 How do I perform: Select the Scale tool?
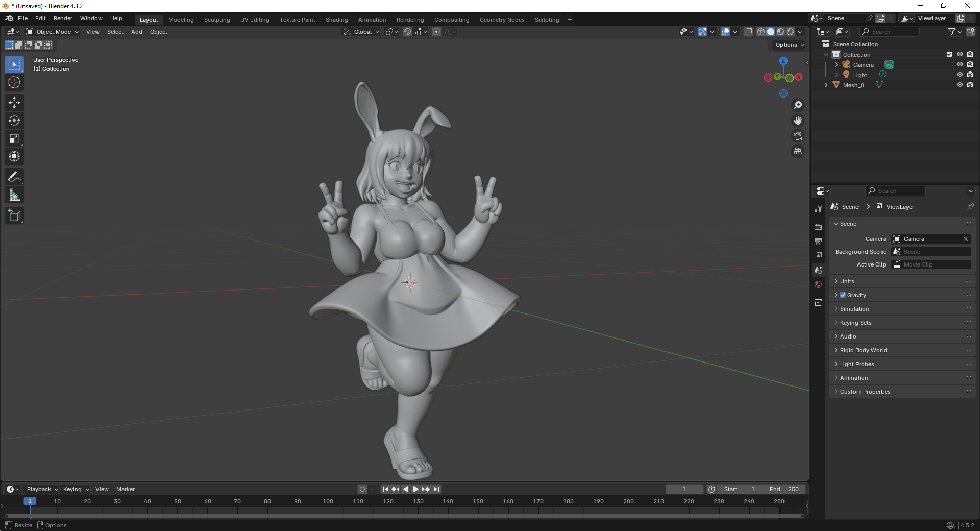14,138
